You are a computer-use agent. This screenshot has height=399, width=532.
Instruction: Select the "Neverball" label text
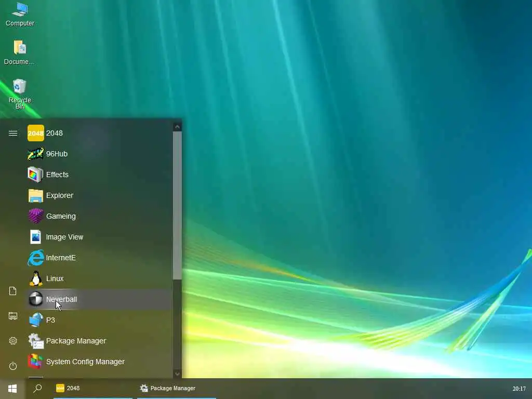point(61,299)
